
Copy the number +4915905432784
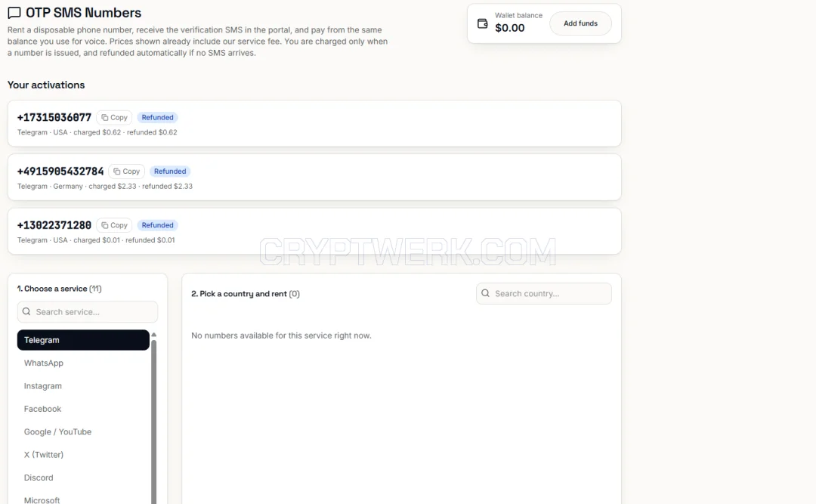pos(126,172)
